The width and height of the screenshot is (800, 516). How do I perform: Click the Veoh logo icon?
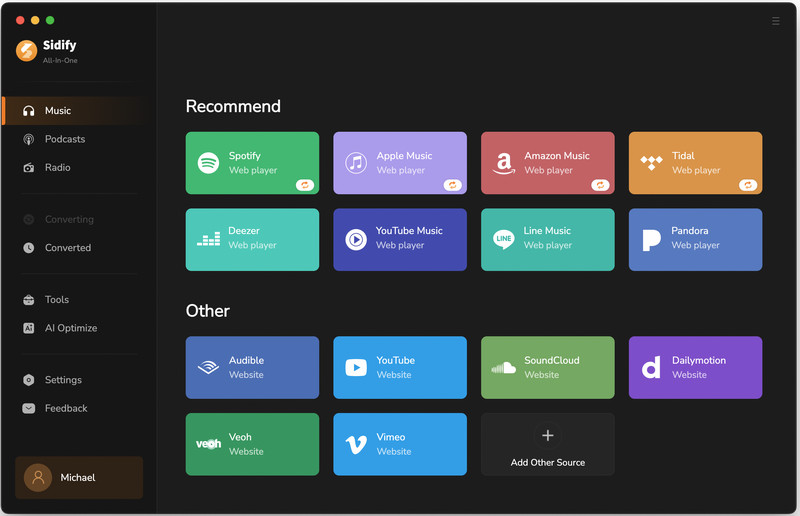(208, 444)
